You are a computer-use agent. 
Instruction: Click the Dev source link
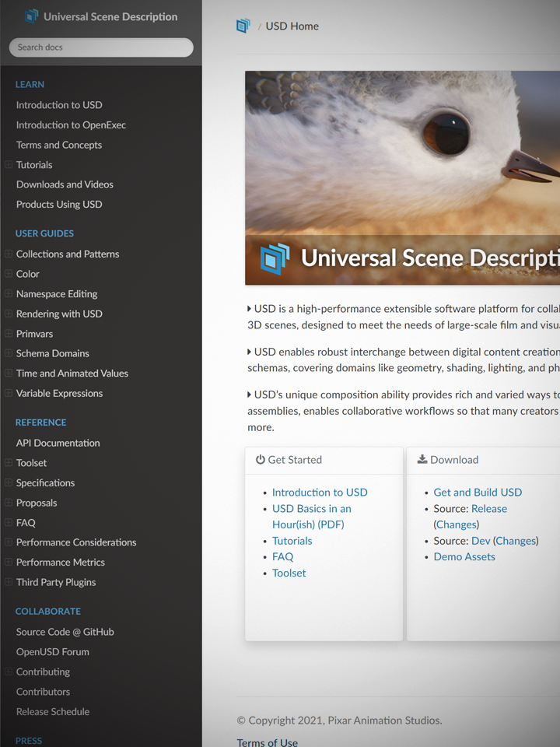click(x=481, y=541)
